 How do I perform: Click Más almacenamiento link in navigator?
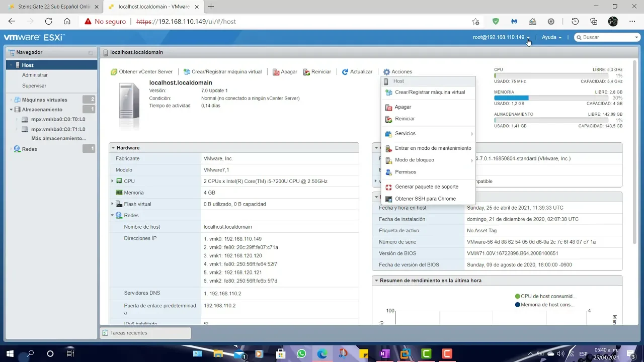(58, 138)
